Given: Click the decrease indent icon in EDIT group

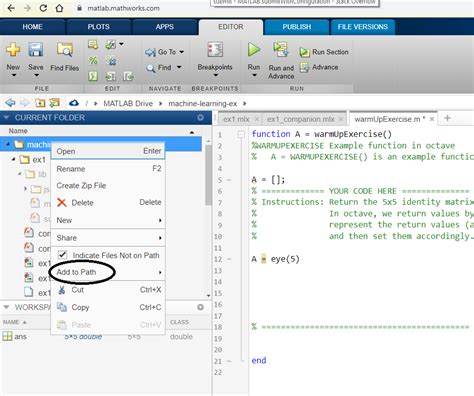Looking at the screenshot, I should 128,76.
